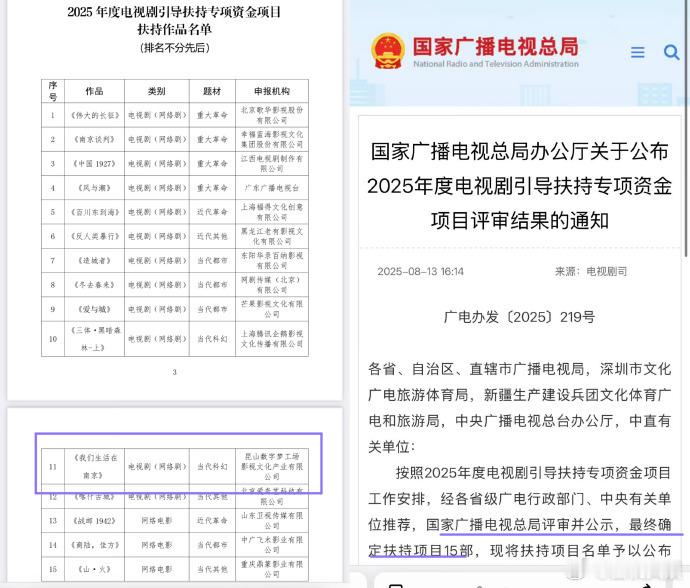Image resolution: width=690 pixels, height=588 pixels.
Task: Open the hamburger menu icon
Action: 637,52
